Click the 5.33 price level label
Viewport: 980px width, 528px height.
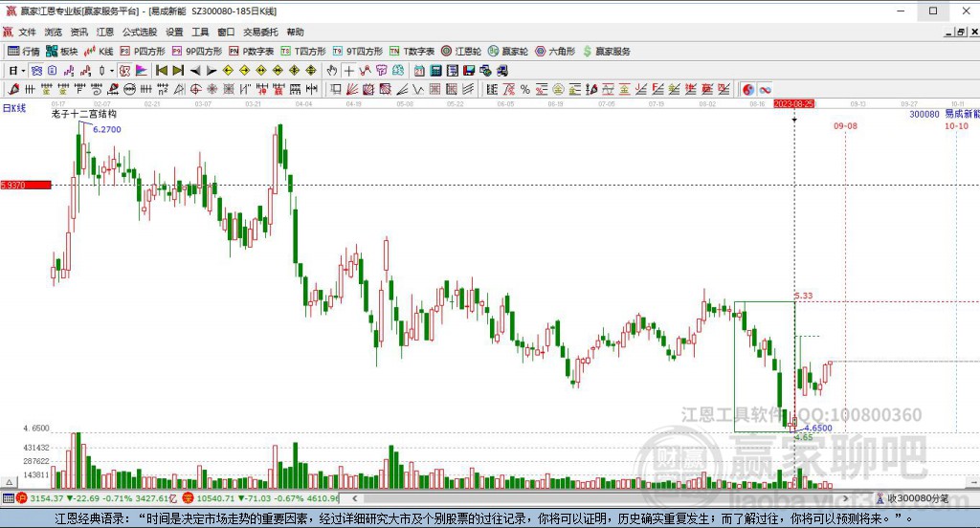click(x=804, y=296)
